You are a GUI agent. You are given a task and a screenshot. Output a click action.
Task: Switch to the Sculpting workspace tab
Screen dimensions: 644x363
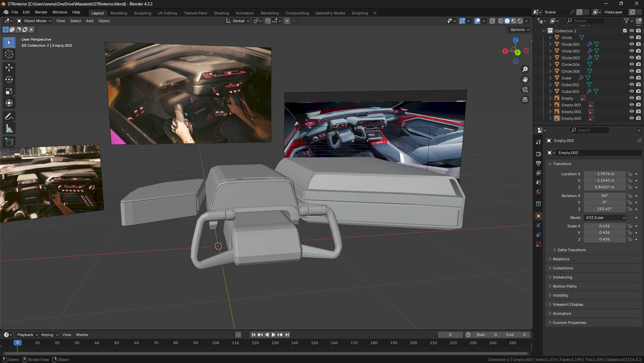point(142,13)
